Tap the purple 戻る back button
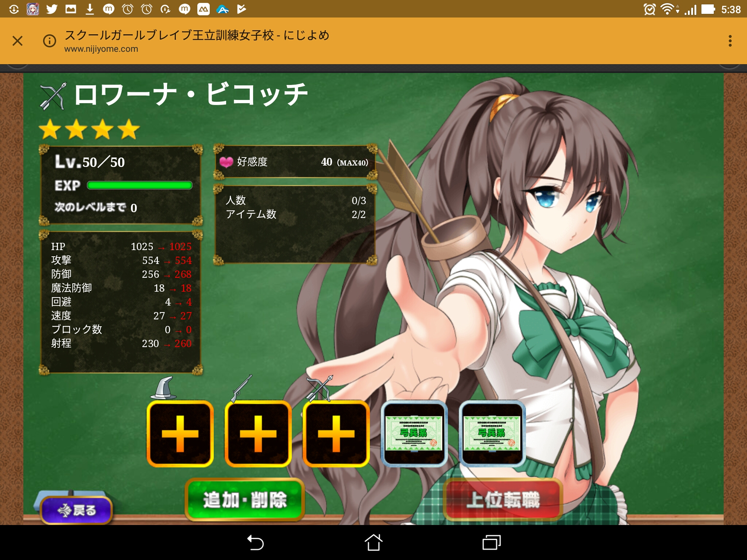 coord(76,510)
